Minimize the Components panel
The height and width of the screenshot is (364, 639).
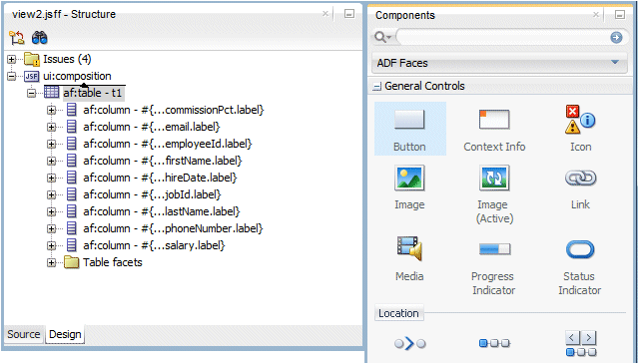tap(619, 15)
